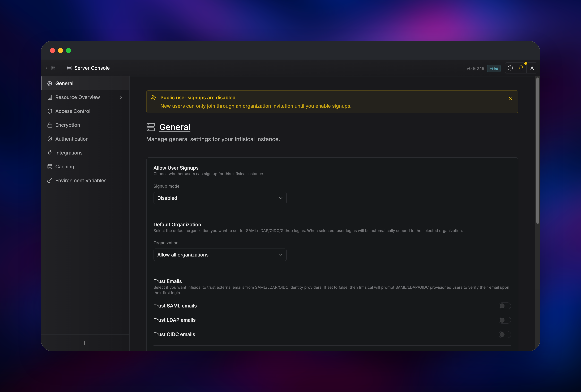Click the Integrations plug icon

(x=50, y=153)
